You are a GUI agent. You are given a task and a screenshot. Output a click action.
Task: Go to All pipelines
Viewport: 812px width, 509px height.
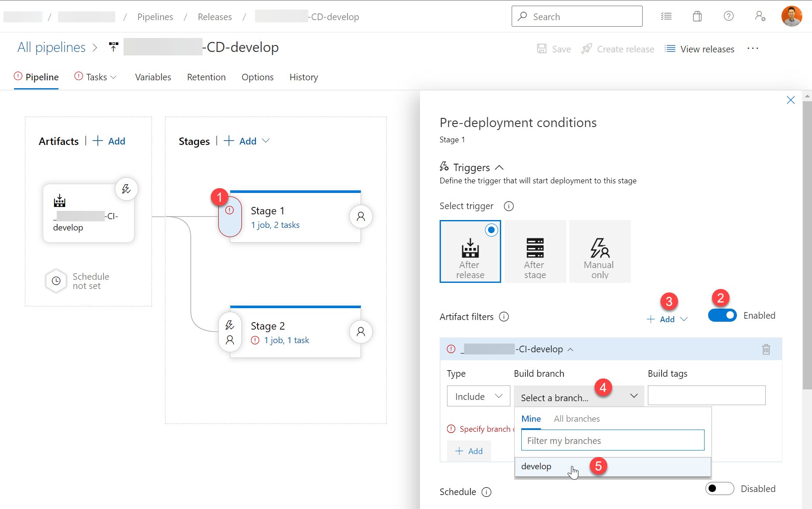[x=52, y=47]
